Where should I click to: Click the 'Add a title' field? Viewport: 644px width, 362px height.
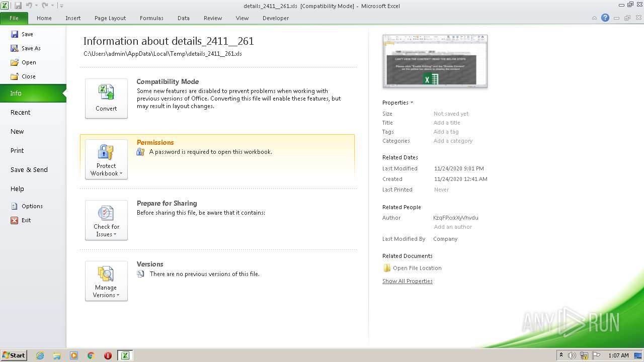[447, 123]
